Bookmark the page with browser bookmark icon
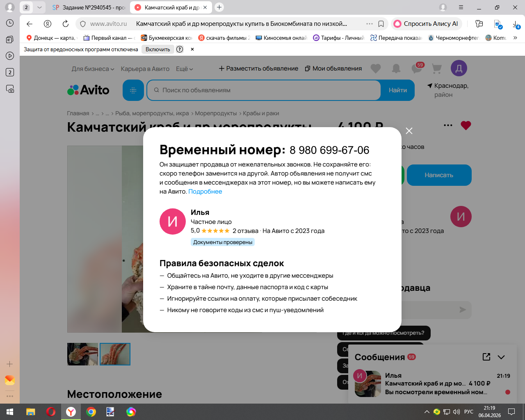The height and width of the screenshot is (420, 525). pyautogui.click(x=381, y=24)
